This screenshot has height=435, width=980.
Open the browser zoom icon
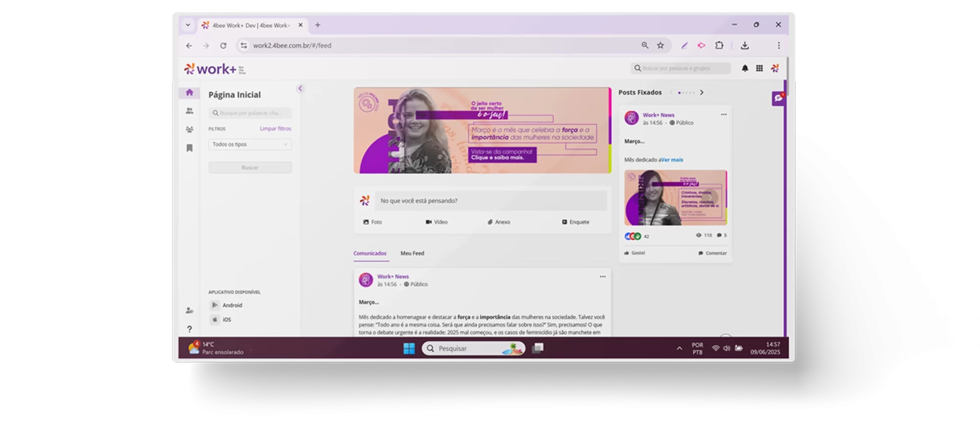(645, 46)
